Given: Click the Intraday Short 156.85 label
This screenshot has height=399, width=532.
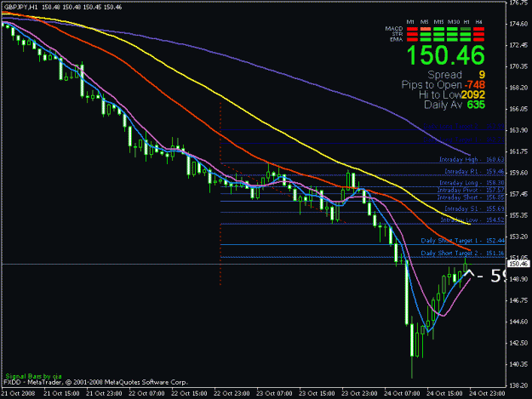Looking at the screenshot, I should coord(471,197).
